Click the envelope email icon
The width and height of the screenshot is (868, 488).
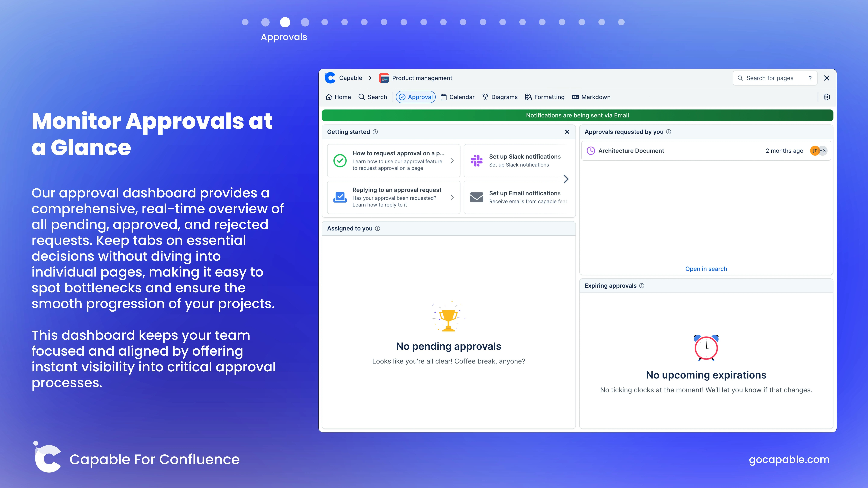[x=477, y=197]
